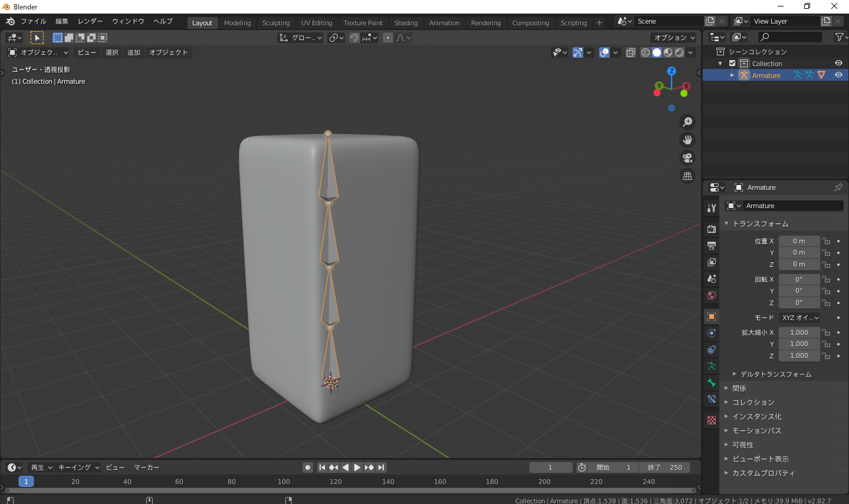Click the 拡大縮小 X value field
This screenshot has height=504, width=849.
tap(799, 332)
